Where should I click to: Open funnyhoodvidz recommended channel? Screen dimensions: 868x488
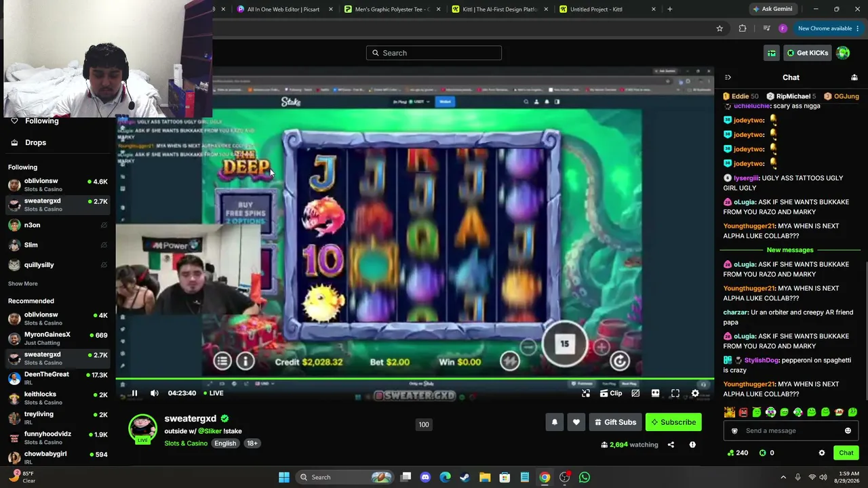(x=58, y=437)
